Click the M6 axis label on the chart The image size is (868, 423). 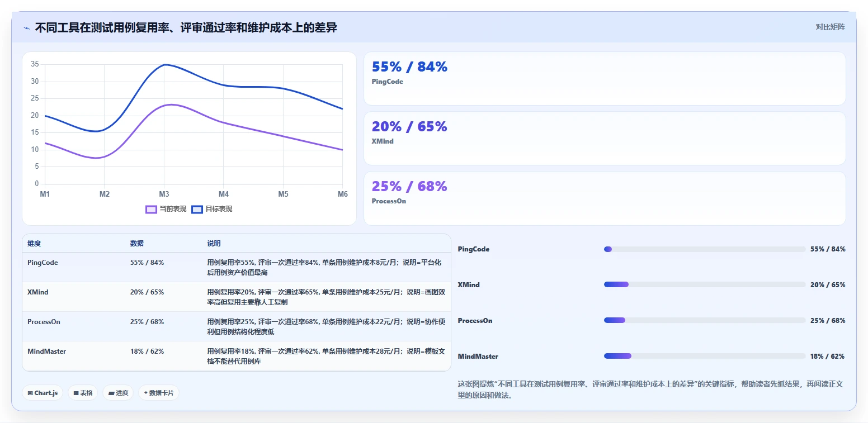(342, 194)
